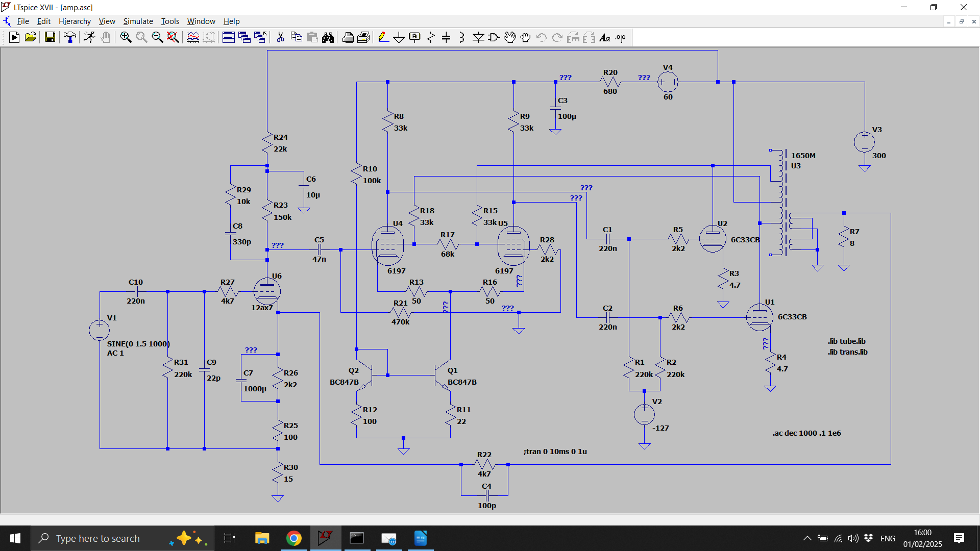Open Find with the binoculars icon
The width and height of the screenshot is (980, 551).
click(x=328, y=37)
